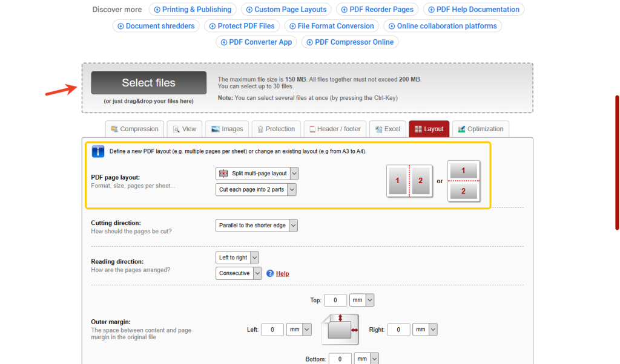Click the Header / footer tab icon
The height and width of the screenshot is (364, 620).
click(312, 129)
